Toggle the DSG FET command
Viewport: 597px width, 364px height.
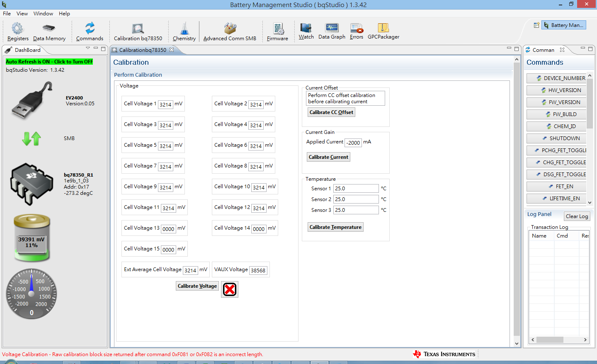(556, 175)
